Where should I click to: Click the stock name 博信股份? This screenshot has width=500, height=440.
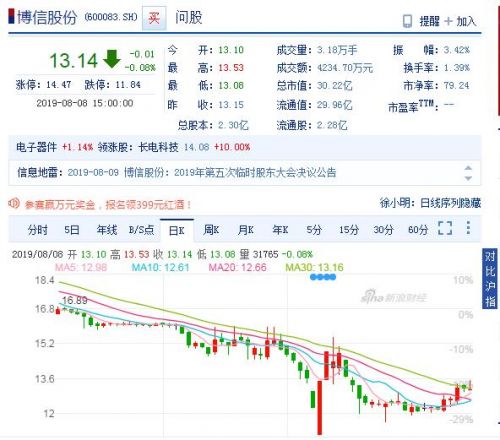47,18
